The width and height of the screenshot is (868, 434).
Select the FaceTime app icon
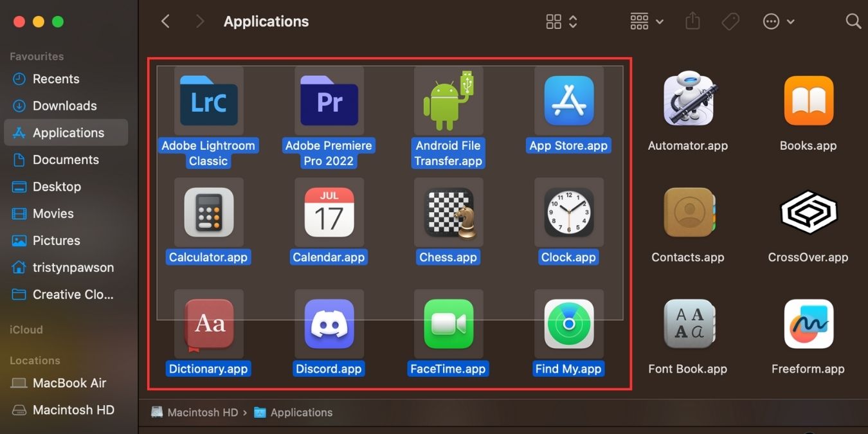pyautogui.click(x=448, y=324)
